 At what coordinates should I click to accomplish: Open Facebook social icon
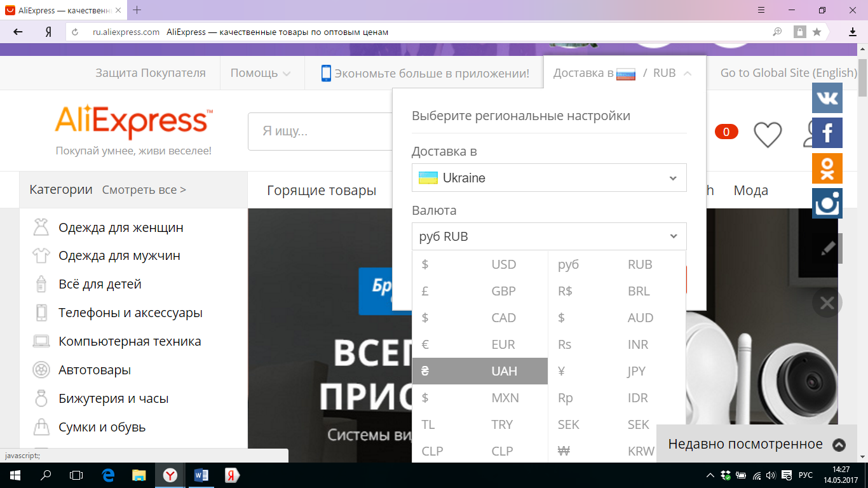(827, 133)
